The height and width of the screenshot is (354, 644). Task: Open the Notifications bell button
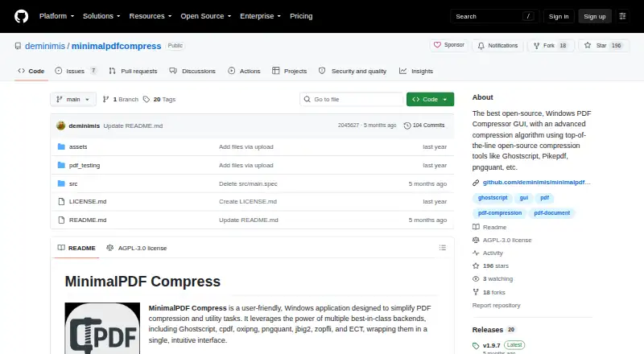497,46
